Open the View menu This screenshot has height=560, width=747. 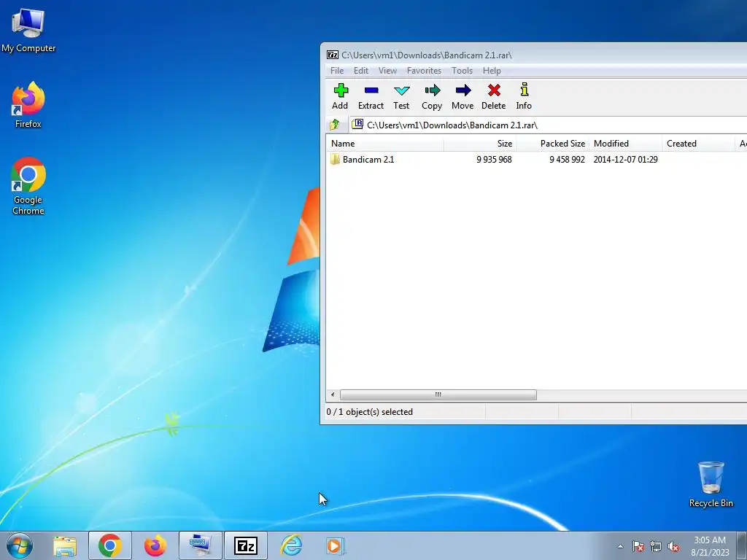pos(387,71)
